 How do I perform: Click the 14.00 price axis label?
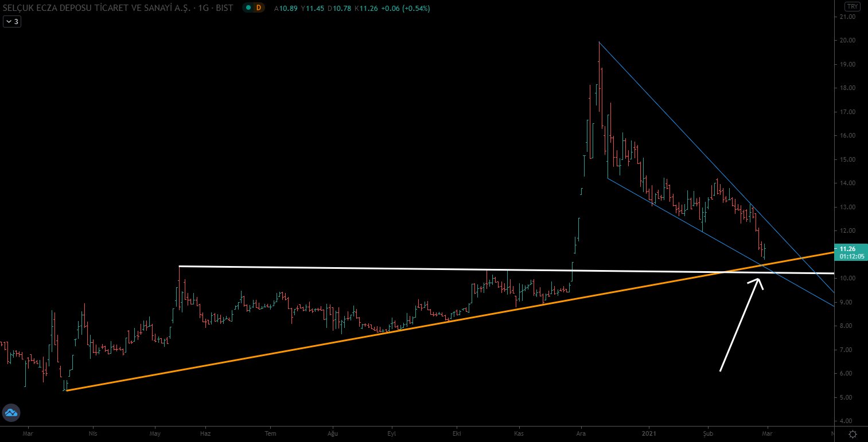point(847,183)
